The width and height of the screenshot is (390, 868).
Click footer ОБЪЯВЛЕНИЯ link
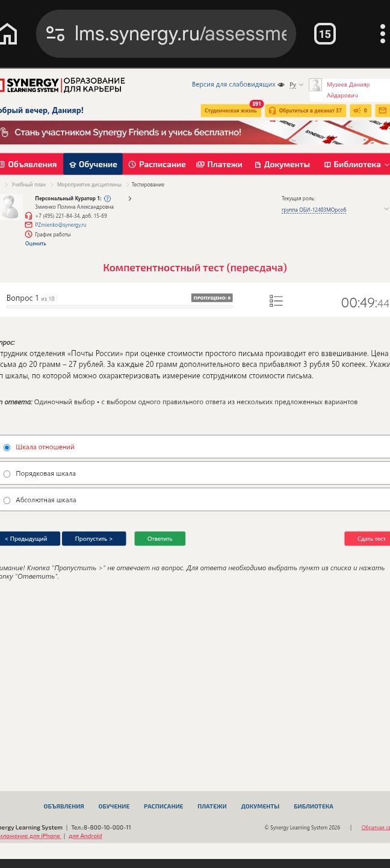[x=64, y=807]
